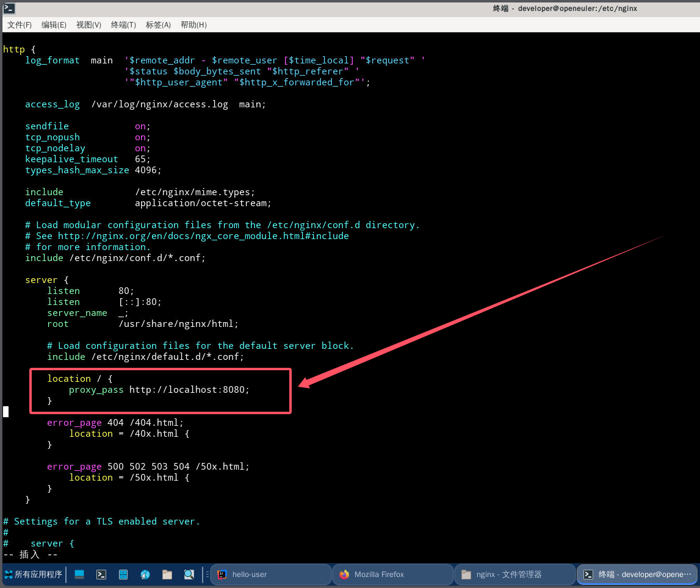Click the terminal window icon in title bar

click(9, 8)
